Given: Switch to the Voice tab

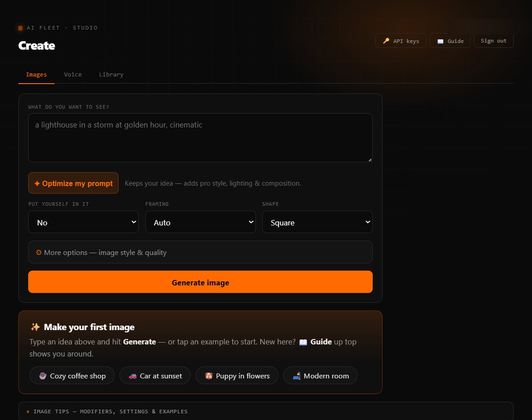Looking at the screenshot, I should click(73, 74).
